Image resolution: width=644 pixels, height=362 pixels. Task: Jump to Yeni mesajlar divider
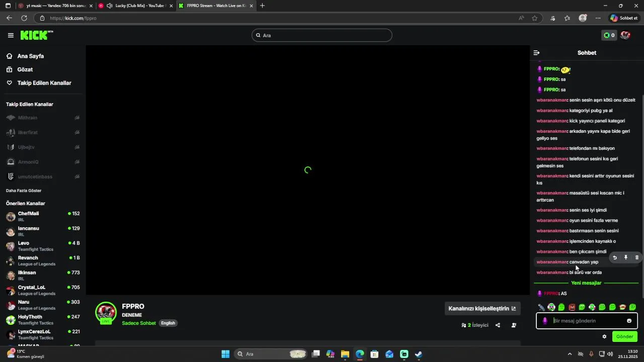586,283
